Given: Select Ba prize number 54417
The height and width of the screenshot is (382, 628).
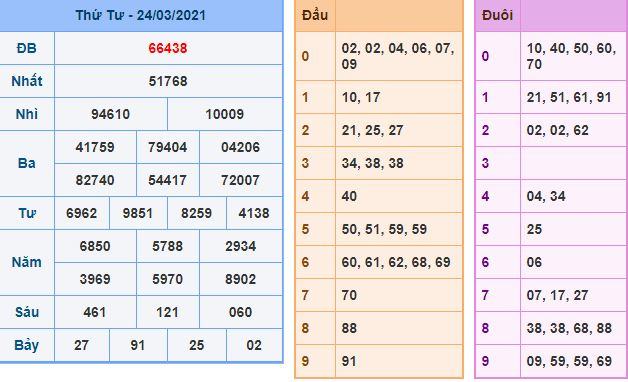Looking at the screenshot, I should point(168,180).
